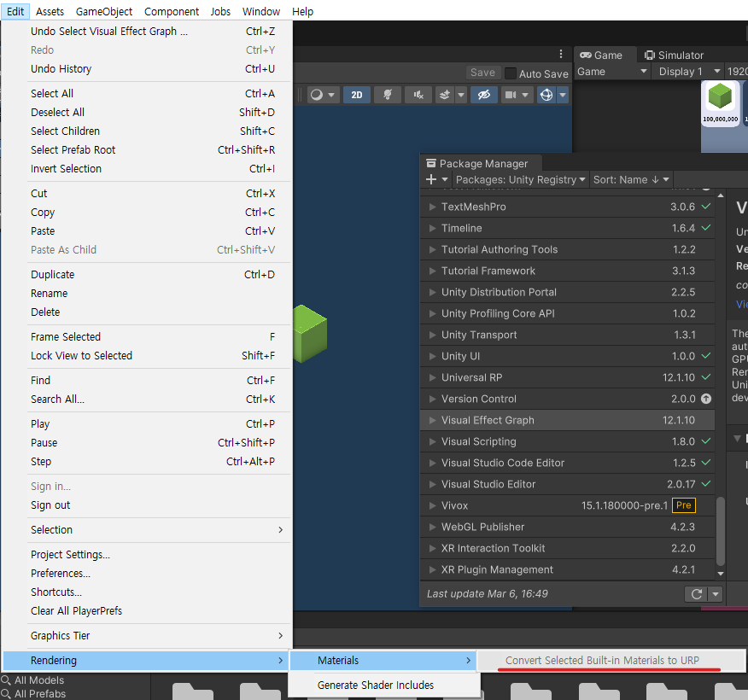Click the Pre label on Vivox
Screen dimensions: 748x700
pyautogui.click(x=684, y=505)
